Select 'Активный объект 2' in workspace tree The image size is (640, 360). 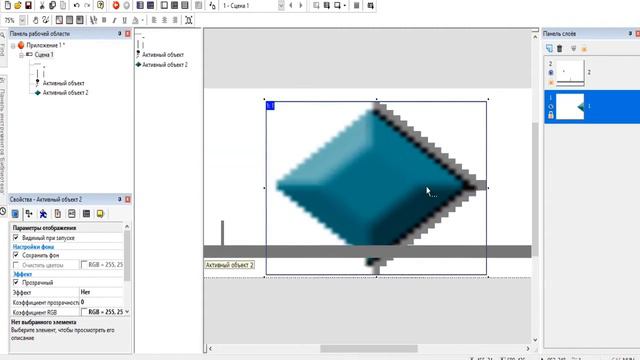[x=65, y=93]
